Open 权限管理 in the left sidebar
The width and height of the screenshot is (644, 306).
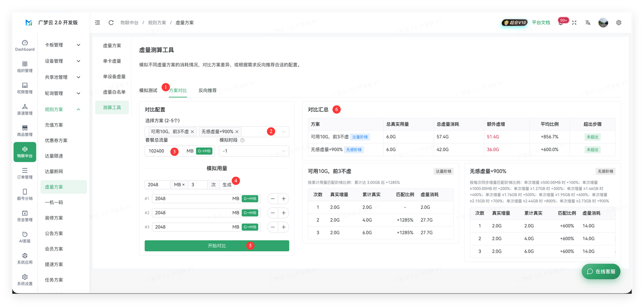pyautogui.click(x=25, y=88)
